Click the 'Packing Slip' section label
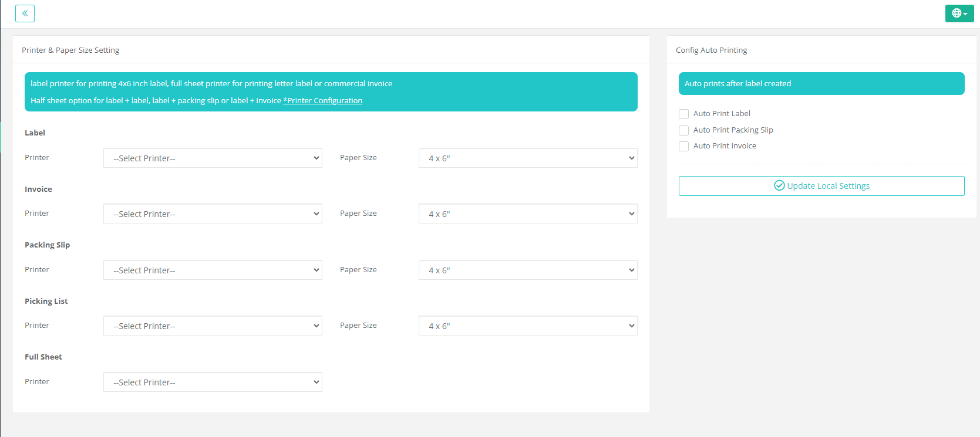Viewport: 980px width, 437px height. click(47, 245)
